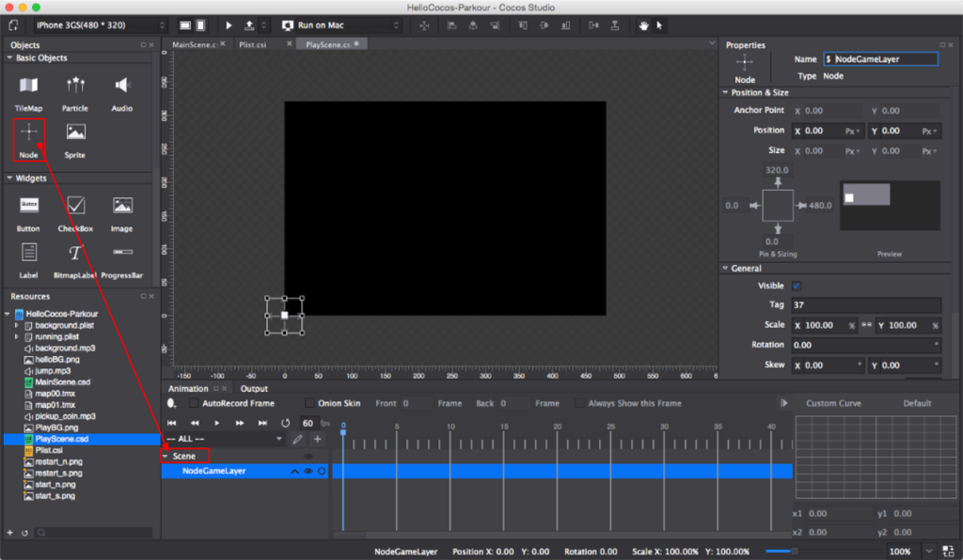Add a new resource with plus icon
The image size is (963, 560).
click(9, 533)
